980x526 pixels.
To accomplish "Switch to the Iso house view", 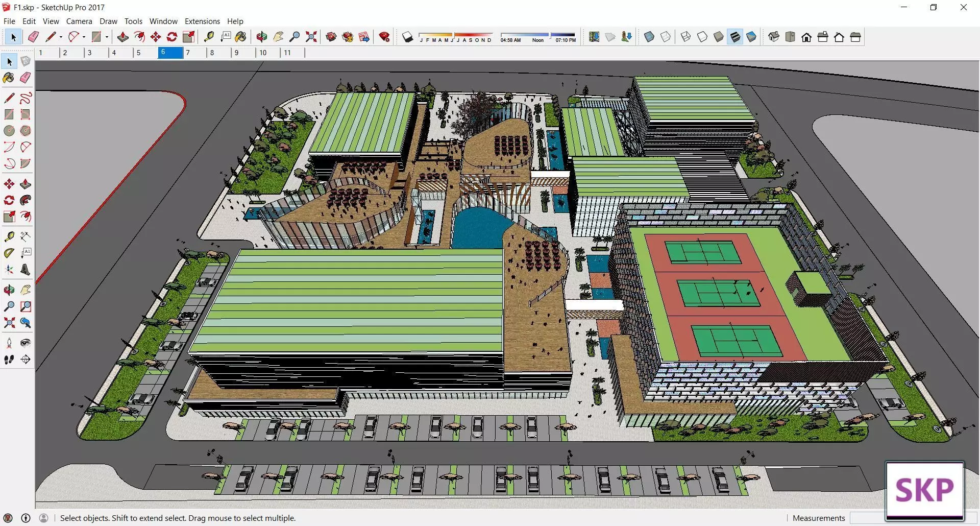I will 774,37.
